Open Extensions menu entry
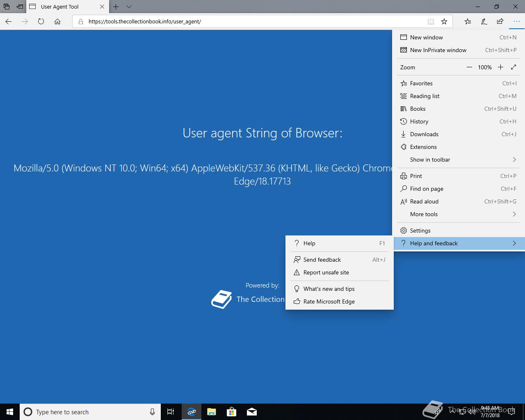Viewport: 525px width, 420px height. pyautogui.click(x=459, y=147)
